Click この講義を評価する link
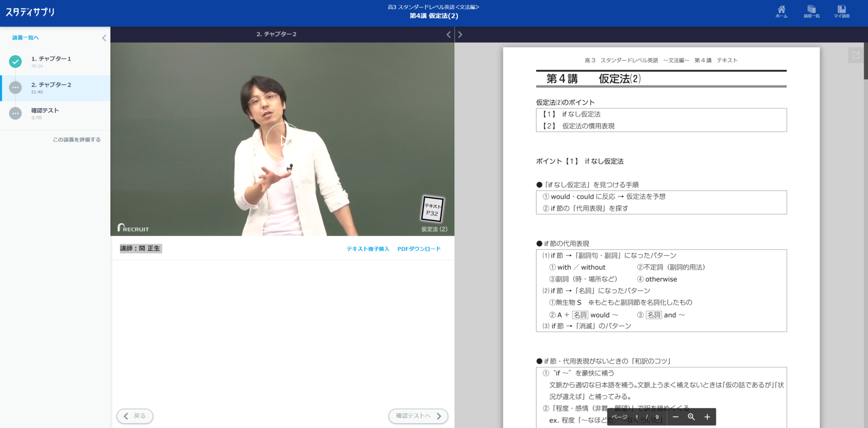The width and height of the screenshot is (868, 428). (77, 139)
